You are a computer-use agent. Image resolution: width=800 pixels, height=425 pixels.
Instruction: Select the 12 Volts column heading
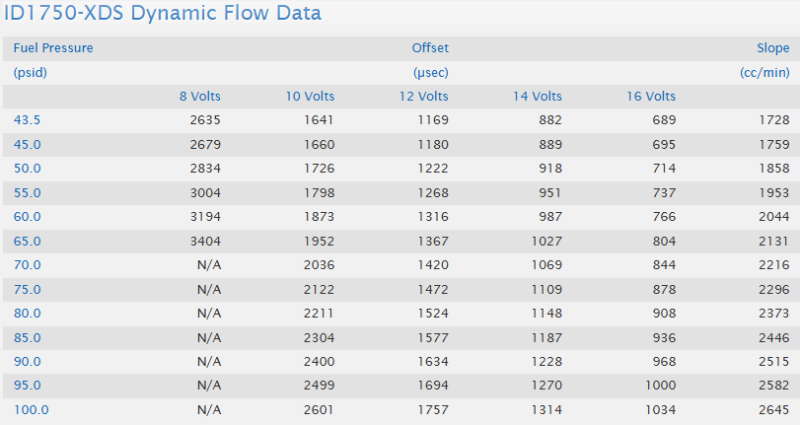[x=424, y=97]
